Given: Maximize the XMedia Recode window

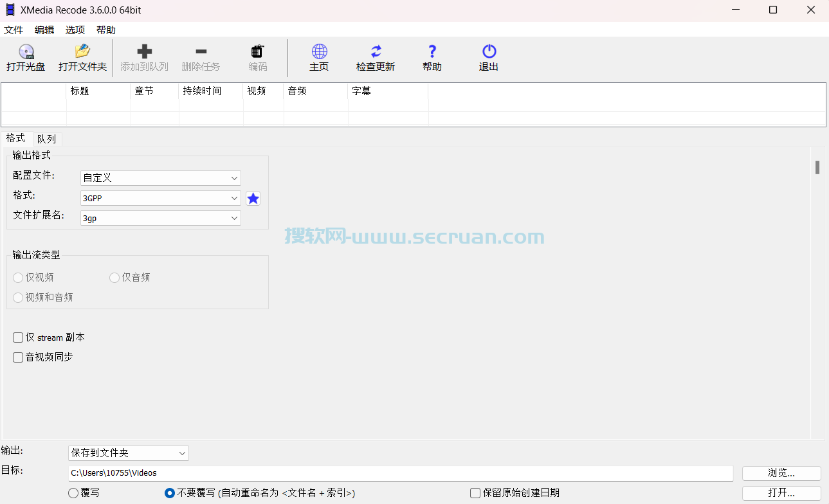Looking at the screenshot, I should pyautogui.click(x=773, y=10).
